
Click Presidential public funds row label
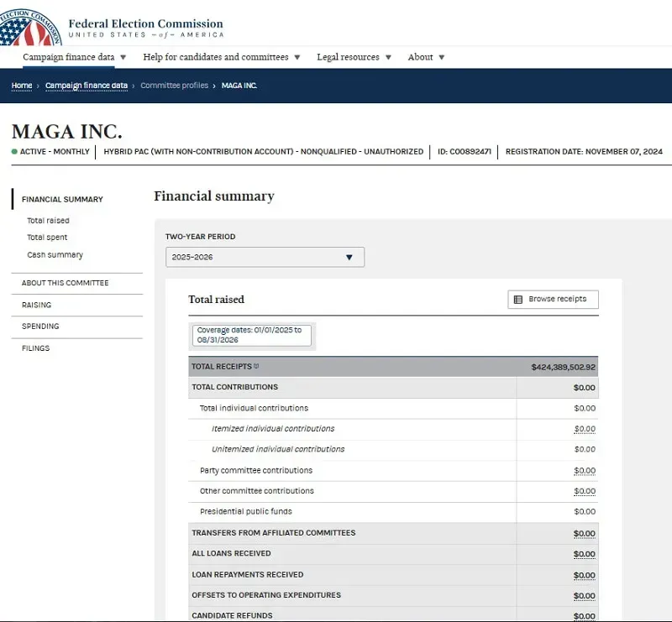pos(245,511)
